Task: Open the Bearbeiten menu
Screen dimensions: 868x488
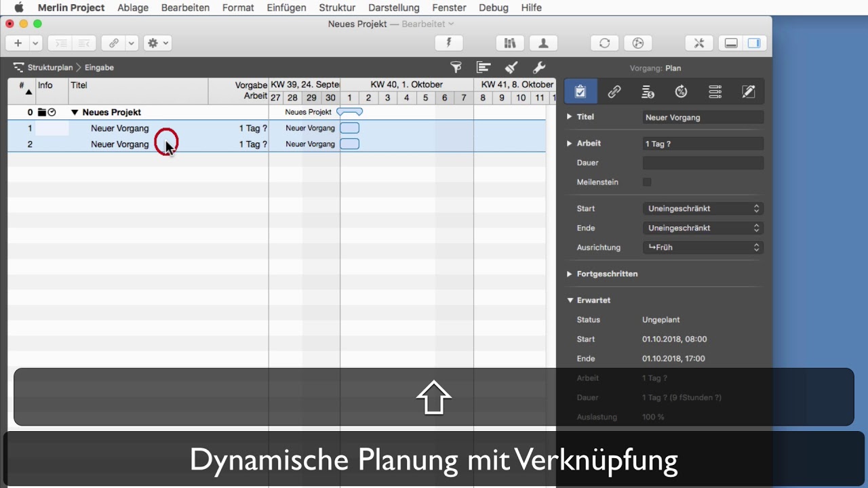Action: (x=185, y=7)
